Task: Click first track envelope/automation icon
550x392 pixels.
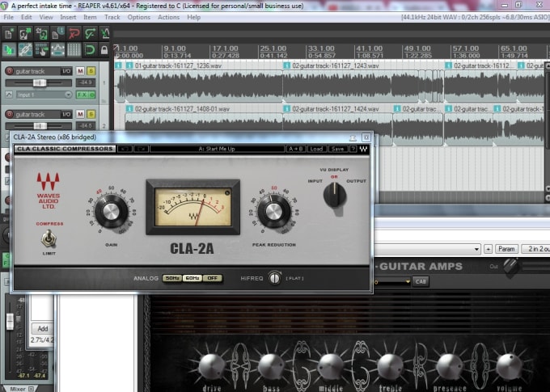Action: (9, 95)
